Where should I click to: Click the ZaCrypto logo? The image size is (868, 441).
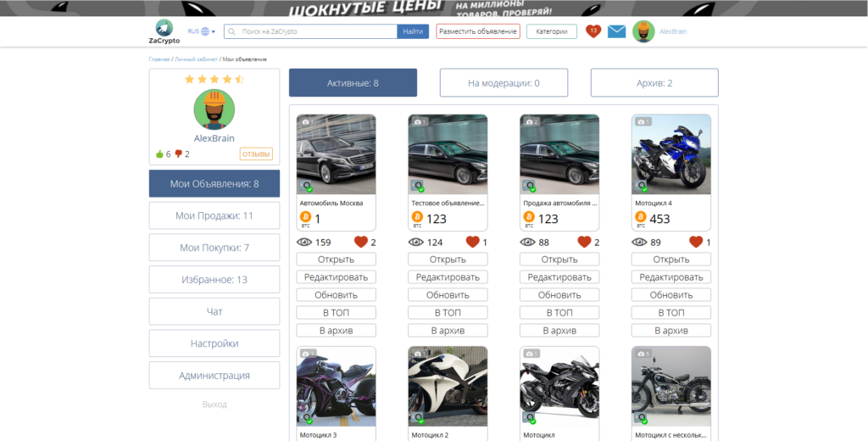coord(164,31)
